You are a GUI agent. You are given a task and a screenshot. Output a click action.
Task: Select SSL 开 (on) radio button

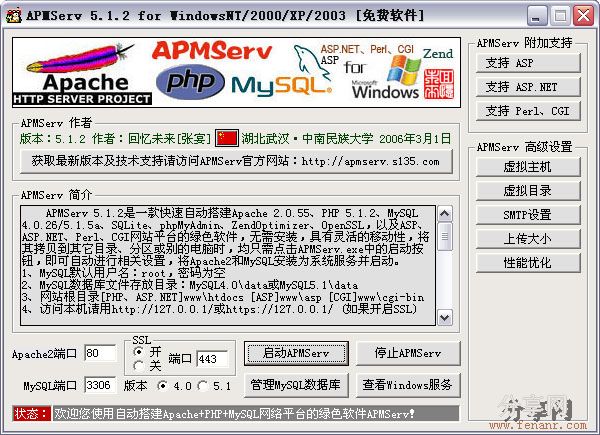(x=139, y=352)
